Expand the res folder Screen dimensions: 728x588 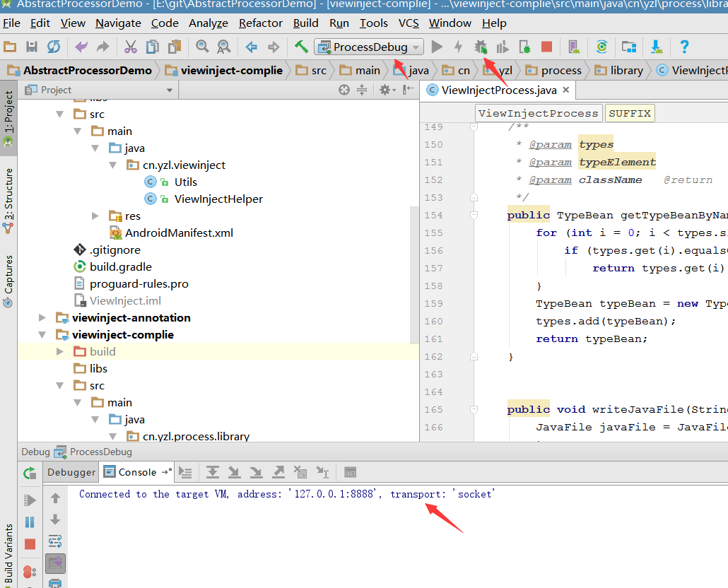click(95, 216)
